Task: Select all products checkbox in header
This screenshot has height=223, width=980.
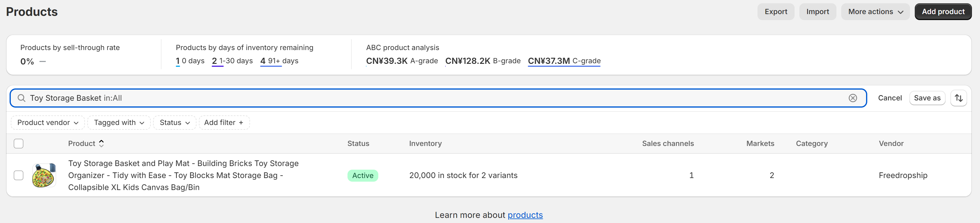Action: [x=19, y=144]
